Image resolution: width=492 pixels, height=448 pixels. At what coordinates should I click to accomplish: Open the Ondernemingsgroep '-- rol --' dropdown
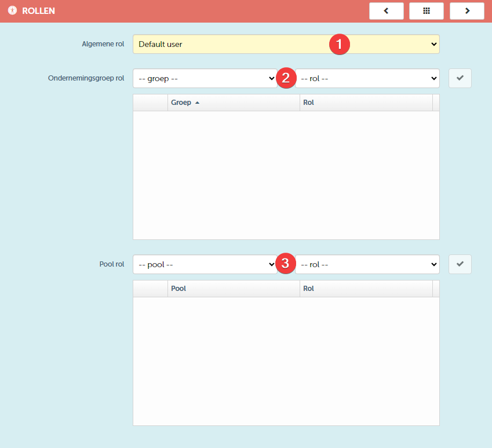click(x=367, y=78)
